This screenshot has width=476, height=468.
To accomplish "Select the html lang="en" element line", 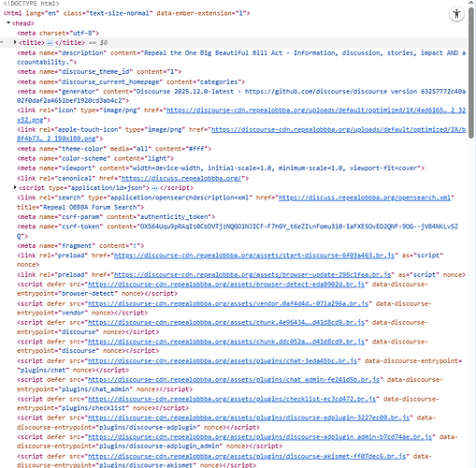I will point(126,13).
